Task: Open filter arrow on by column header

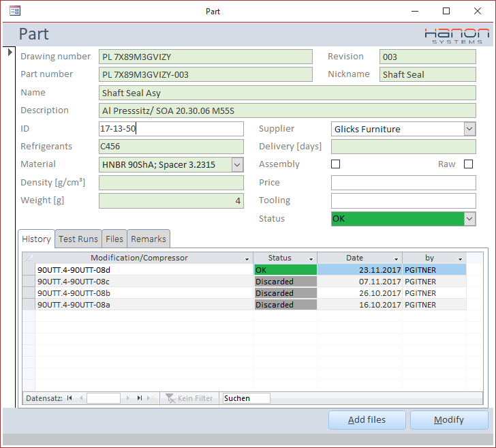Action: [461, 259]
